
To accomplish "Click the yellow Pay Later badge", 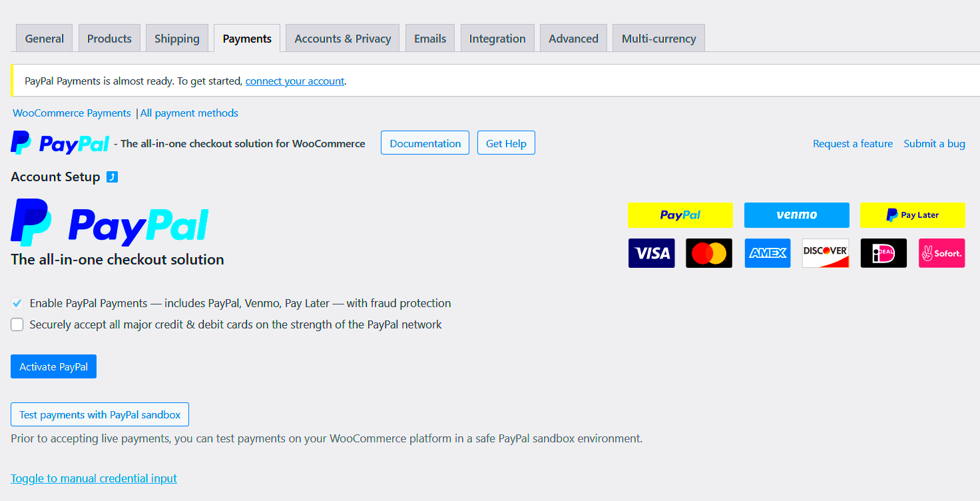I will click(912, 215).
